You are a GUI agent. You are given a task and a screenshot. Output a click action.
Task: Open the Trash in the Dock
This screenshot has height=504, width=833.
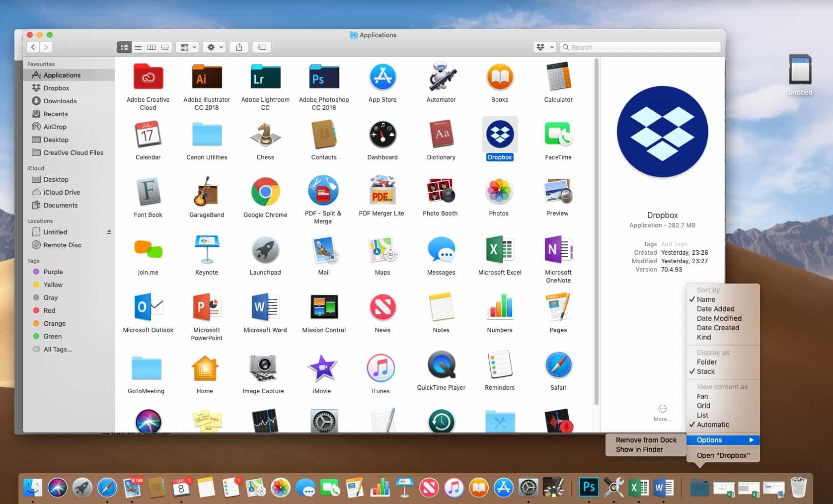tap(798, 487)
